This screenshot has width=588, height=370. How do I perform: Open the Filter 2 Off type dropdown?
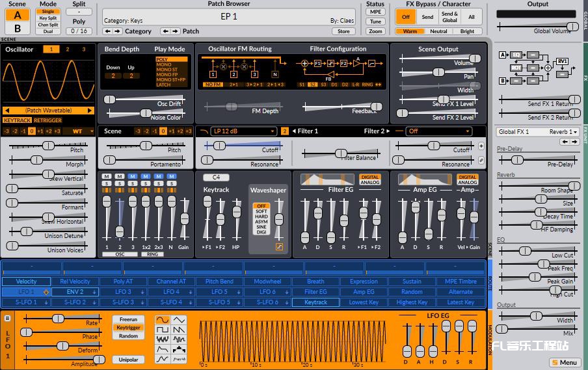pyautogui.click(x=438, y=131)
